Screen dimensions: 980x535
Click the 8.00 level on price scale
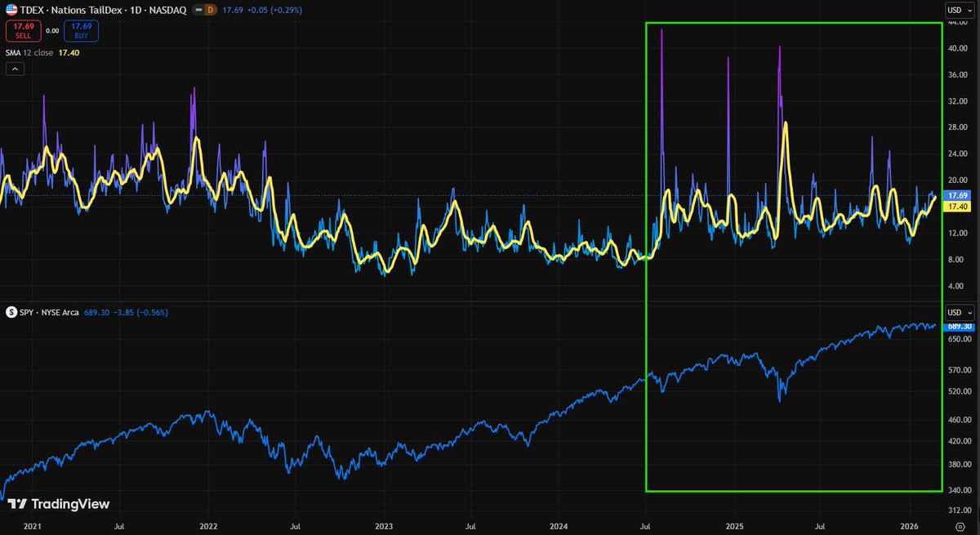click(957, 260)
